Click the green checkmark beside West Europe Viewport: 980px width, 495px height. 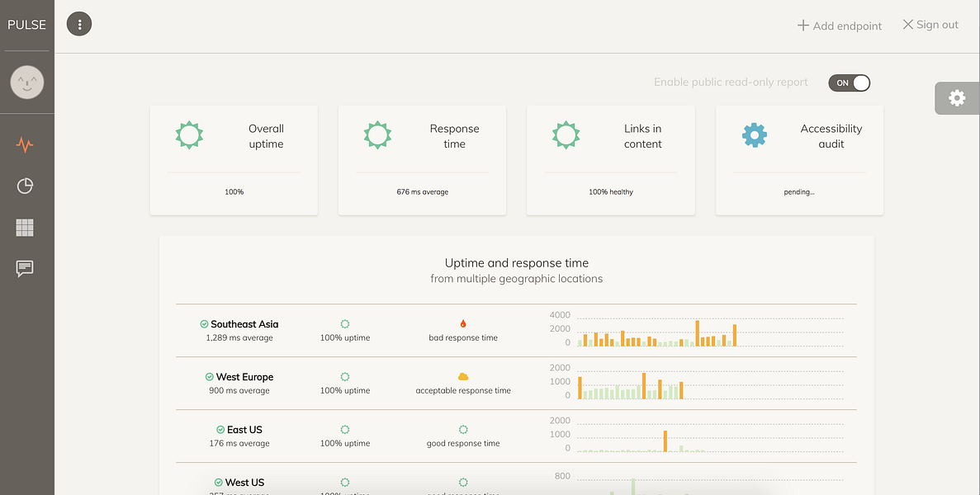coord(209,376)
